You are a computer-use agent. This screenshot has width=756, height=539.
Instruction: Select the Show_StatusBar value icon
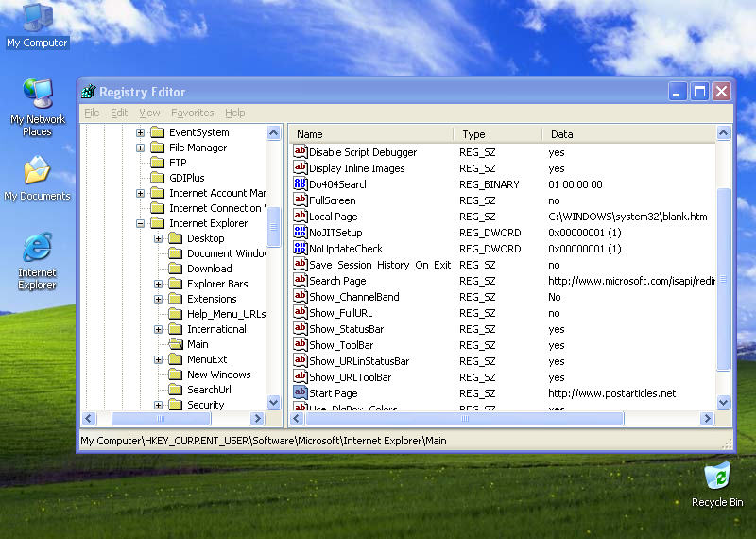pyautogui.click(x=300, y=329)
